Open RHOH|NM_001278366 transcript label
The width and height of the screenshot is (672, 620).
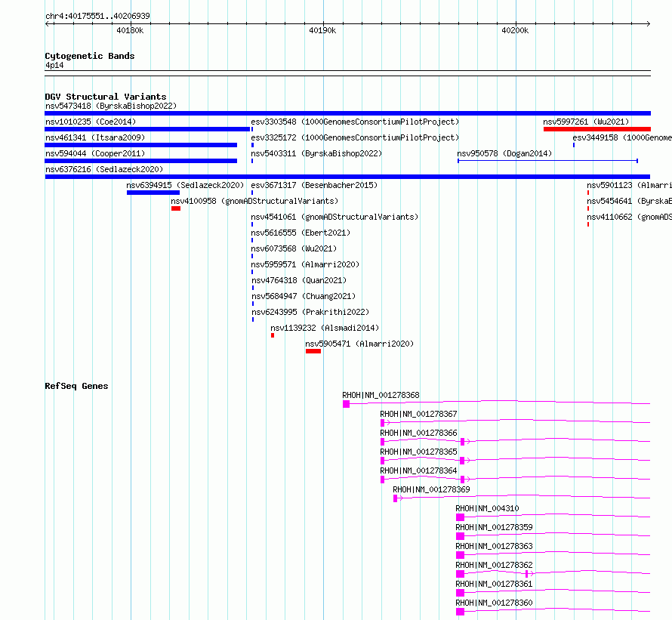point(418,433)
